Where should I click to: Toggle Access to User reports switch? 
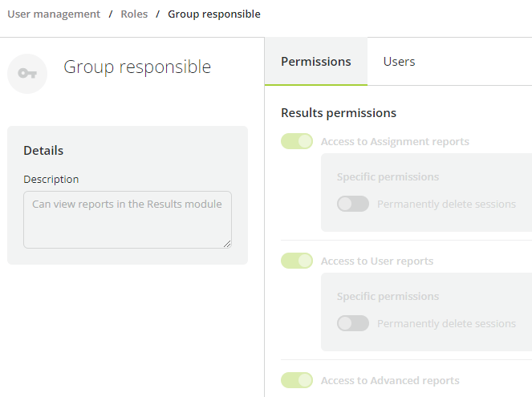(297, 261)
